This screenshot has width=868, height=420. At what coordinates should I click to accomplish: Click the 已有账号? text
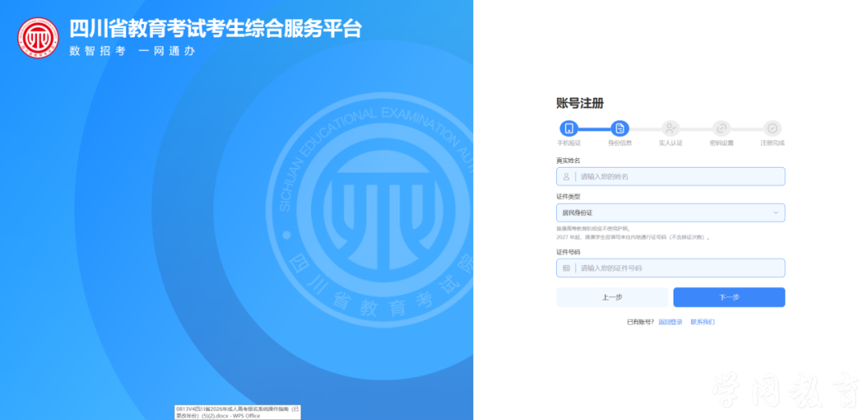pos(641,322)
